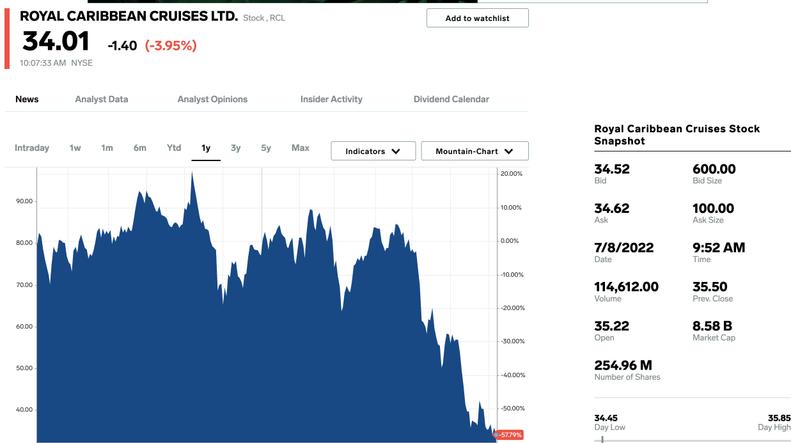Click the 35.22 Open value
The height and width of the screenshot is (443, 800).
(612, 326)
